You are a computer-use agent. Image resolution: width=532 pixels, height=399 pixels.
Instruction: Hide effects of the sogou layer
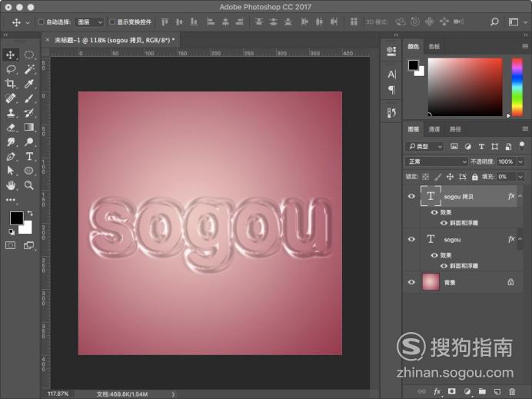[434, 255]
